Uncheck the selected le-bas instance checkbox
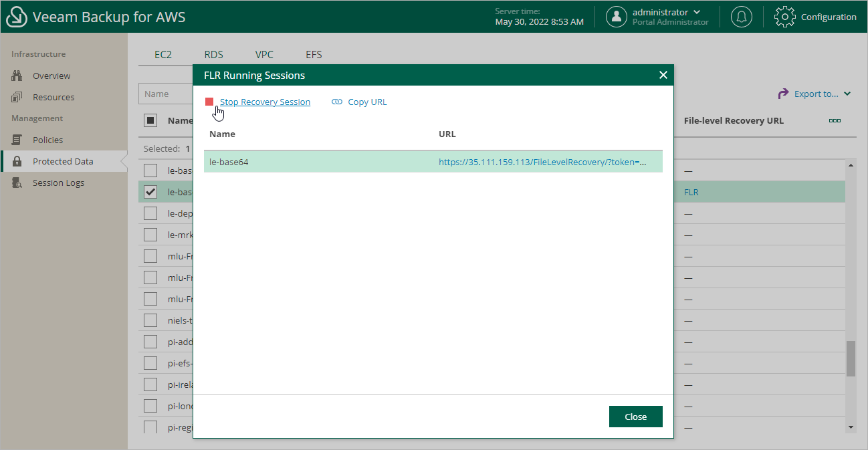Screen dimensions: 868x450 point(150,192)
